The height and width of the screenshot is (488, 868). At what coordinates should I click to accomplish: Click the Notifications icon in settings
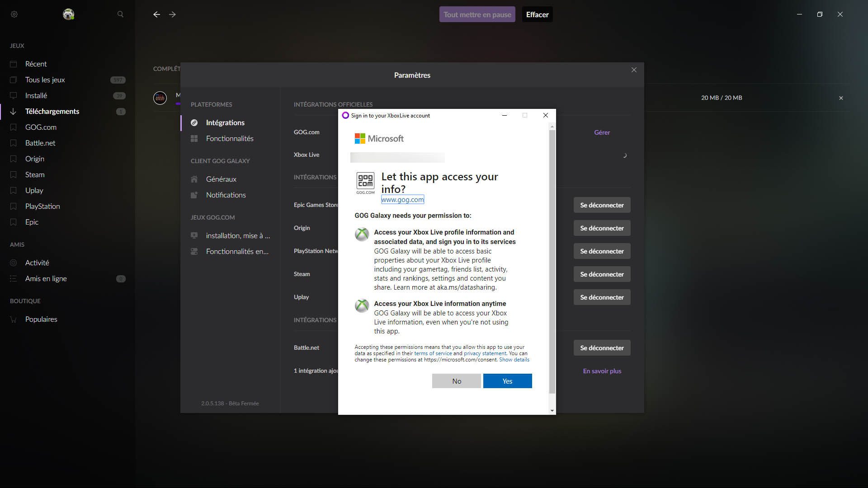[194, 195]
